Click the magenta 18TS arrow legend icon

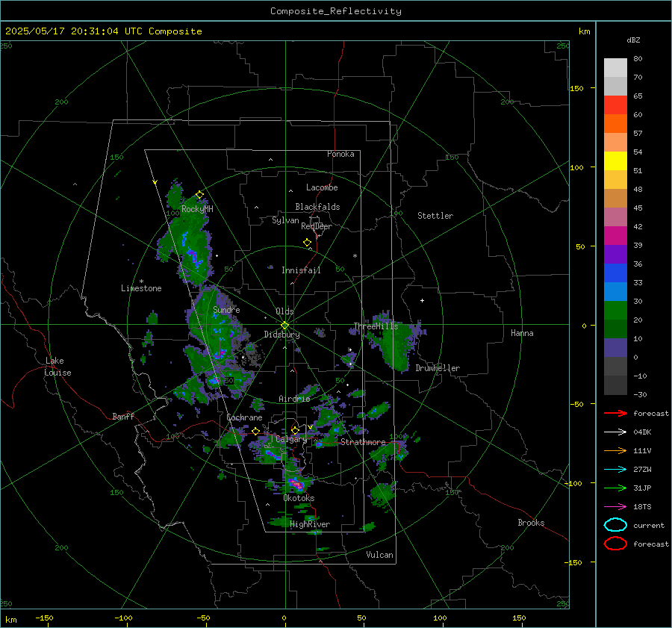point(615,507)
